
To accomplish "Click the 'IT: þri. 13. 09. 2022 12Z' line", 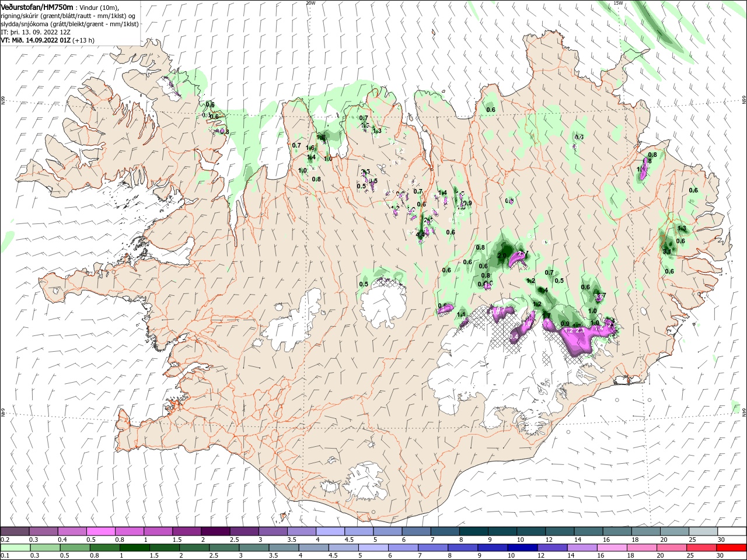I will 36,32.
